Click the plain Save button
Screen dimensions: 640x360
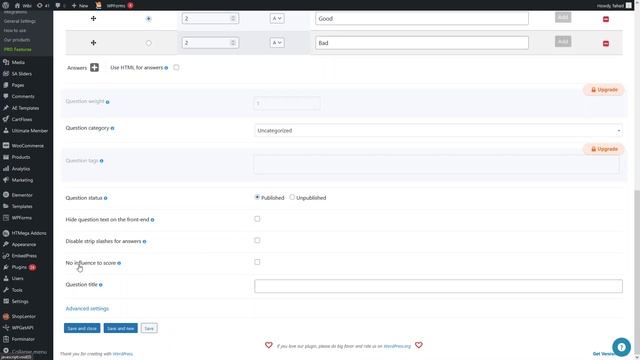149,328
